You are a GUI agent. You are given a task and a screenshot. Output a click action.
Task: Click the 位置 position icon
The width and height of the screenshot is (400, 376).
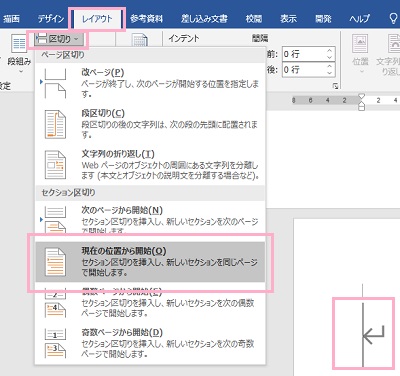tap(360, 43)
